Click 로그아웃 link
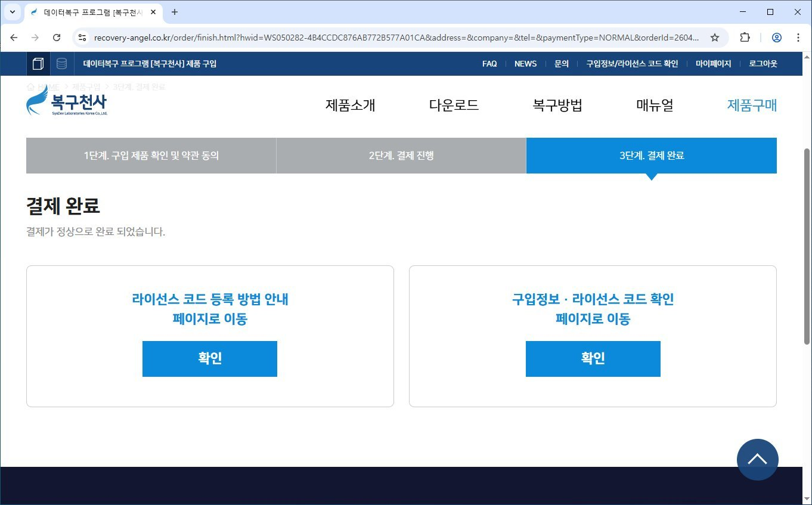The width and height of the screenshot is (812, 505). point(763,64)
